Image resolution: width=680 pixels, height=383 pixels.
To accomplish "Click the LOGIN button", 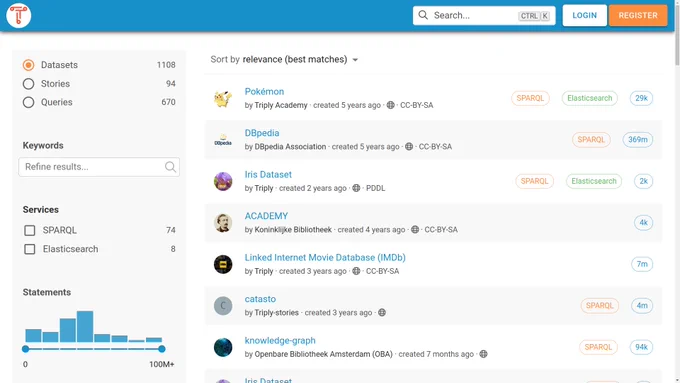I will click(585, 15).
